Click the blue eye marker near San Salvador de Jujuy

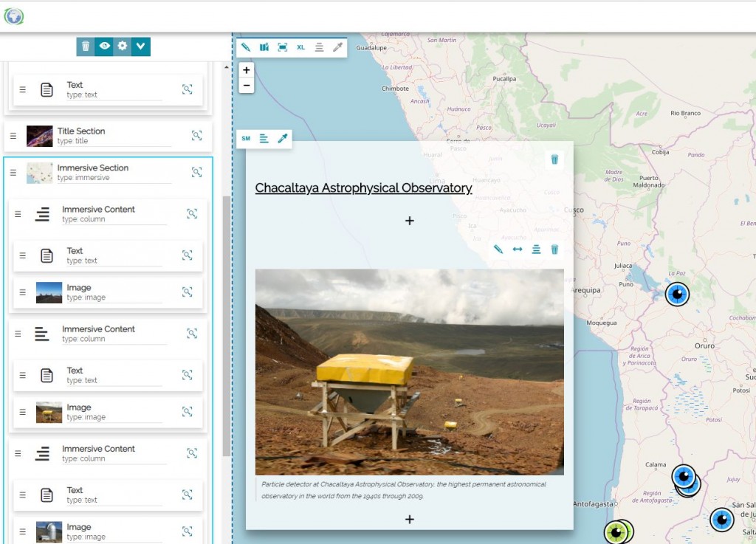coord(722,520)
